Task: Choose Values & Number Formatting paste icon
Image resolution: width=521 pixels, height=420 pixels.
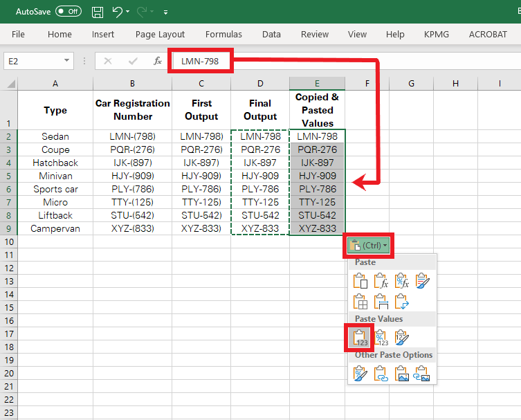Action: coord(381,338)
